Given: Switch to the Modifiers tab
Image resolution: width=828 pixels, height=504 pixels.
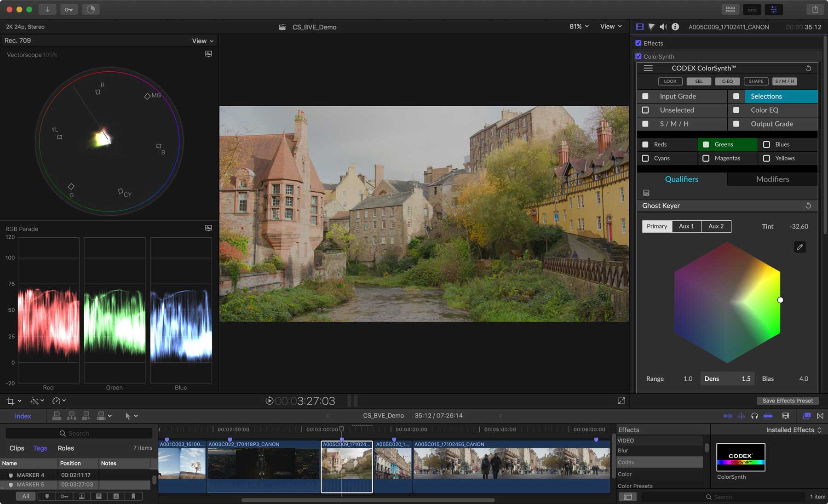Looking at the screenshot, I should click(772, 179).
